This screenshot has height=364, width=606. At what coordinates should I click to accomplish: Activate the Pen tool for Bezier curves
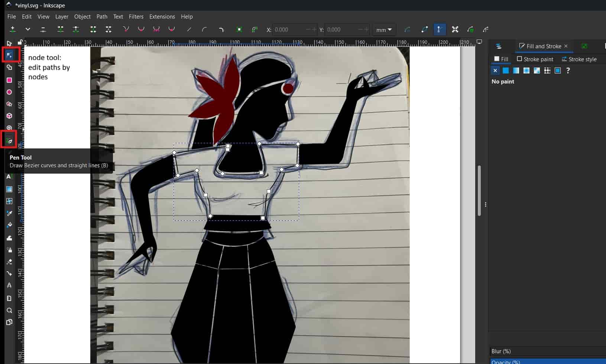click(x=9, y=141)
